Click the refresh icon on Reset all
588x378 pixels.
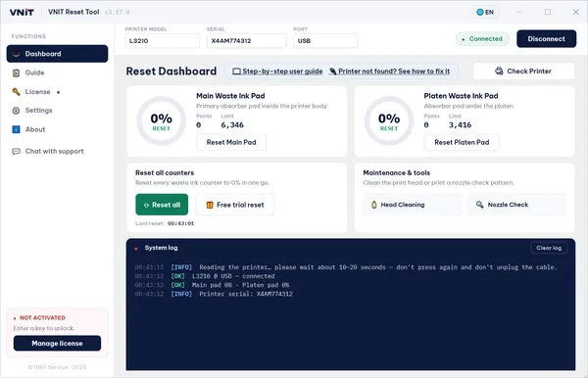click(x=147, y=205)
